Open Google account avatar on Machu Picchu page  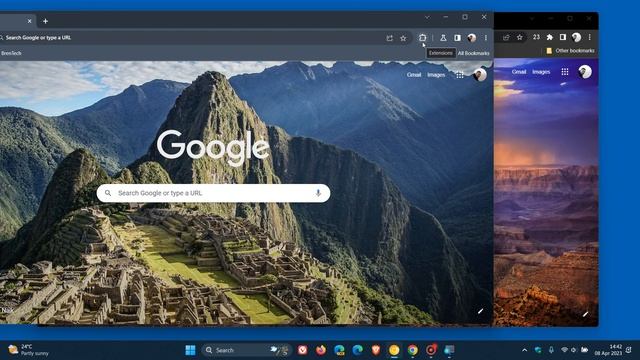[480, 74]
